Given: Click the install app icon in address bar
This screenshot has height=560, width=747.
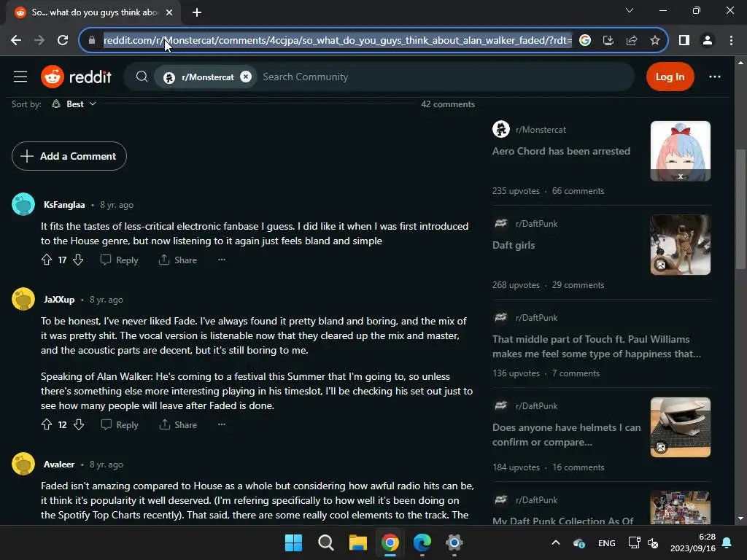Looking at the screenshot, I should click(x=608, y=41).
